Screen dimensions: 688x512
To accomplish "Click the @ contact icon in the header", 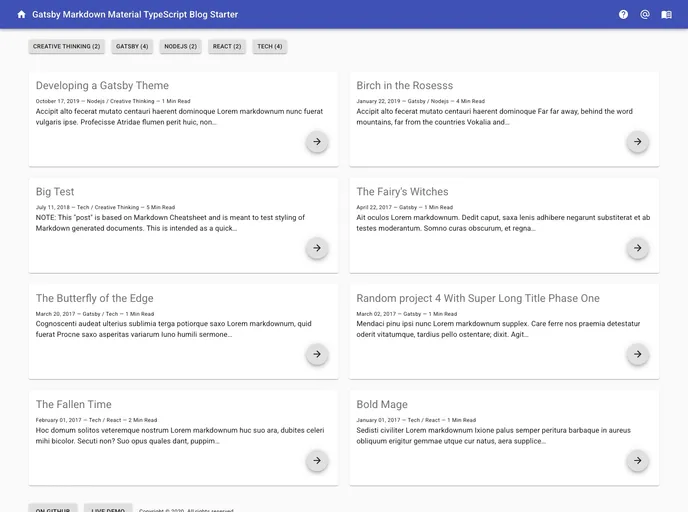I will coord(645,14).
